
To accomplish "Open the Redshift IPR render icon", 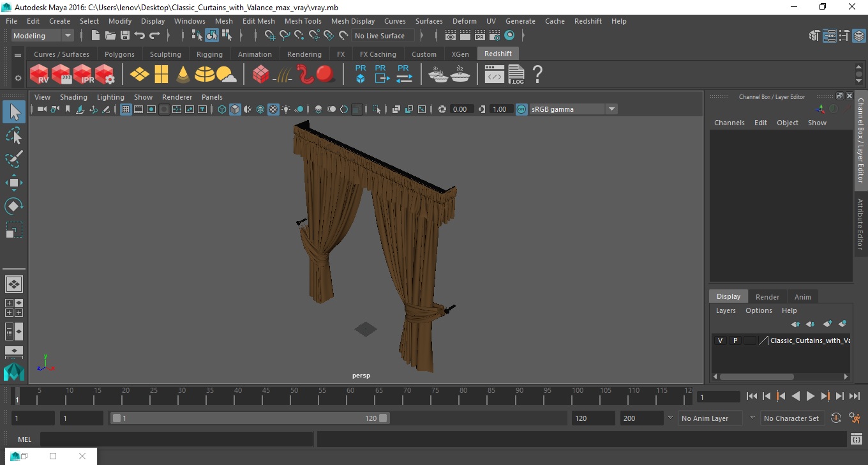I will 83,75.
